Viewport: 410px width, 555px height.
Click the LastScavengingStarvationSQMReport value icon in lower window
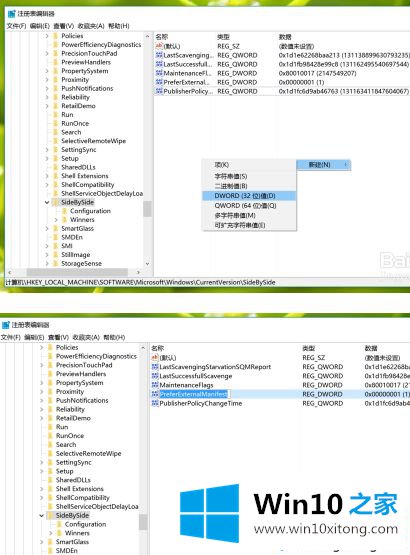pyautogui.click(x=155, y=367)
